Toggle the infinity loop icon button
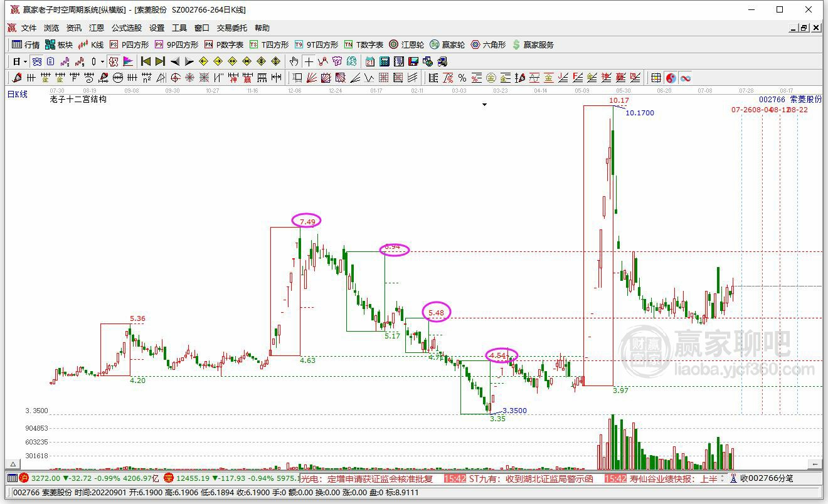828x504 pixels. click(x=686, y=78)
